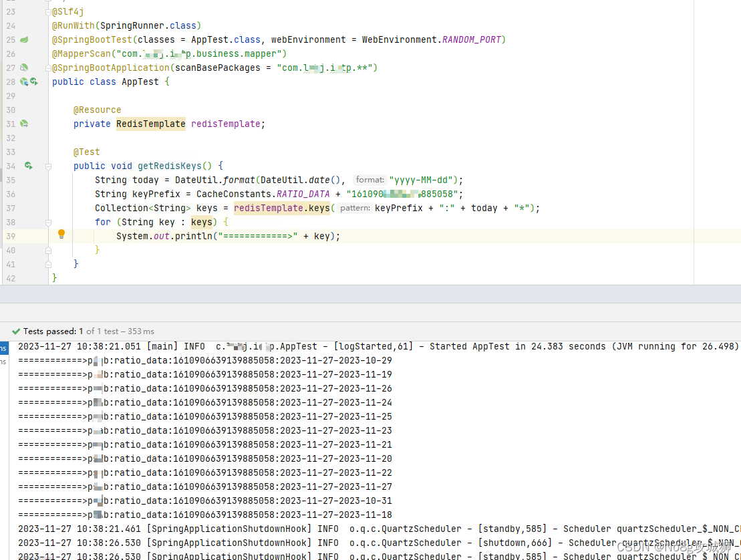Run the AppTest class from the line 28 gutter icon
This screenshot has height=560, width=741.
(x=34, y=82)
